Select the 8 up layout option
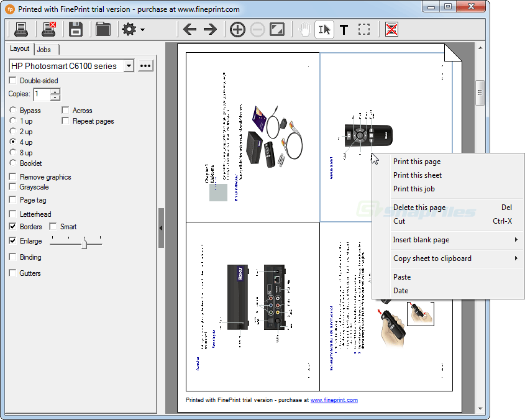Image resolution: width=525 pixels, height=420 pixels. [x=12, y=152]
